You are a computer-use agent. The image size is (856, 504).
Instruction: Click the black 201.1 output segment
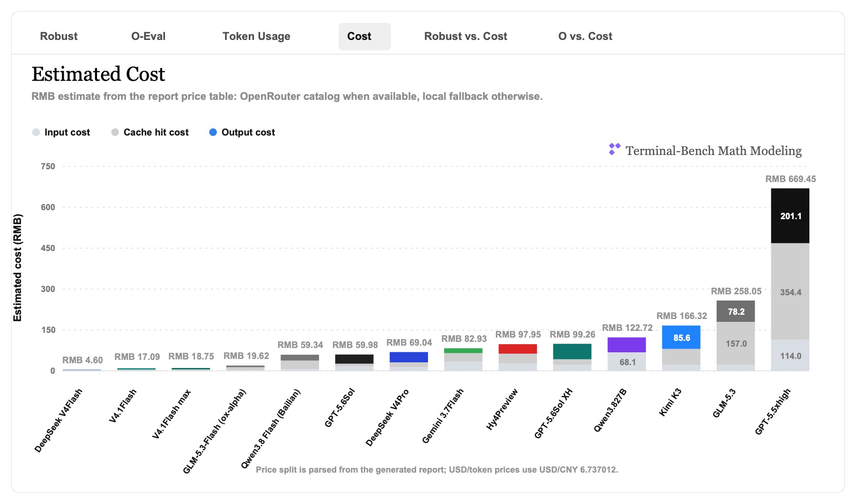tap(790, 216)
